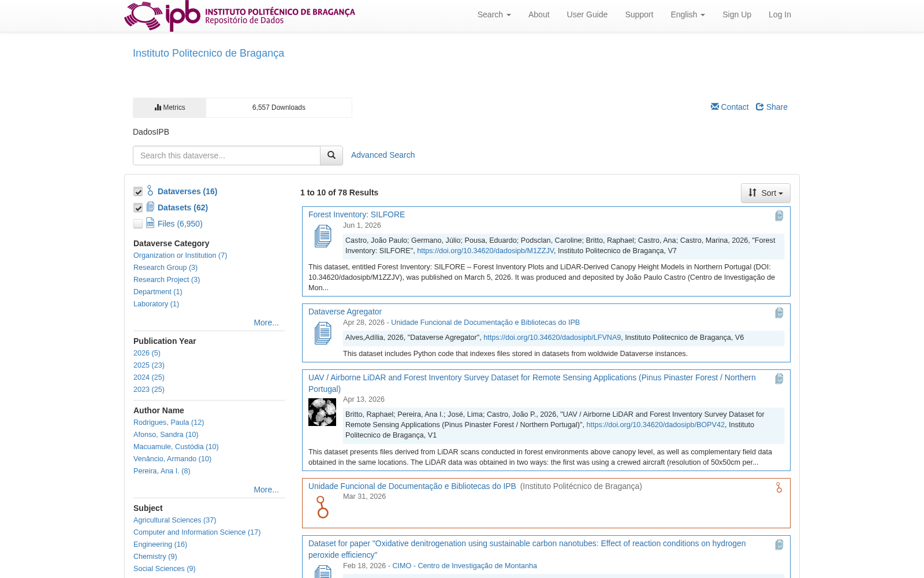This screenshot has width=924, height=578.
Task: Open the Search menu in navbar
Action: (x=494, y=14)
